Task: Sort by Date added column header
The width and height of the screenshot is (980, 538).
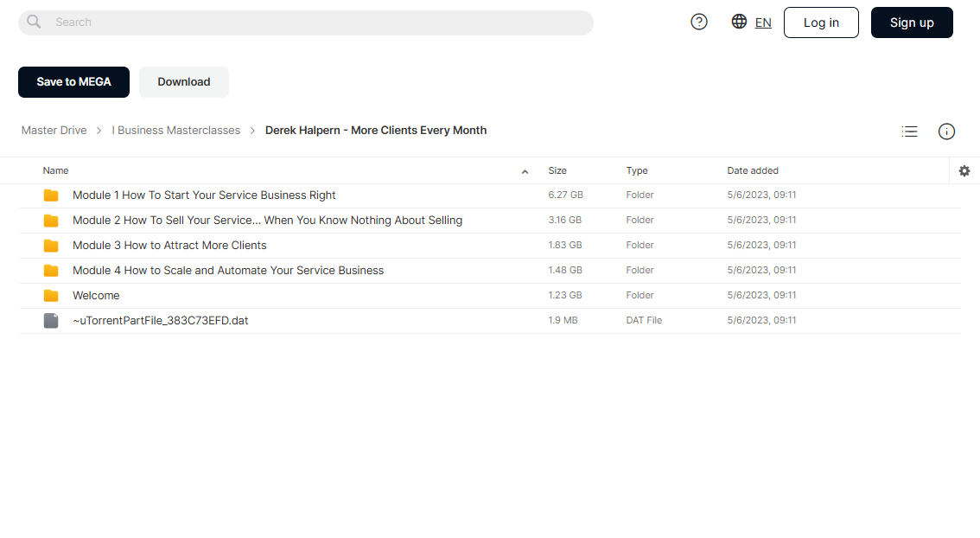Action: coord(753,170)
